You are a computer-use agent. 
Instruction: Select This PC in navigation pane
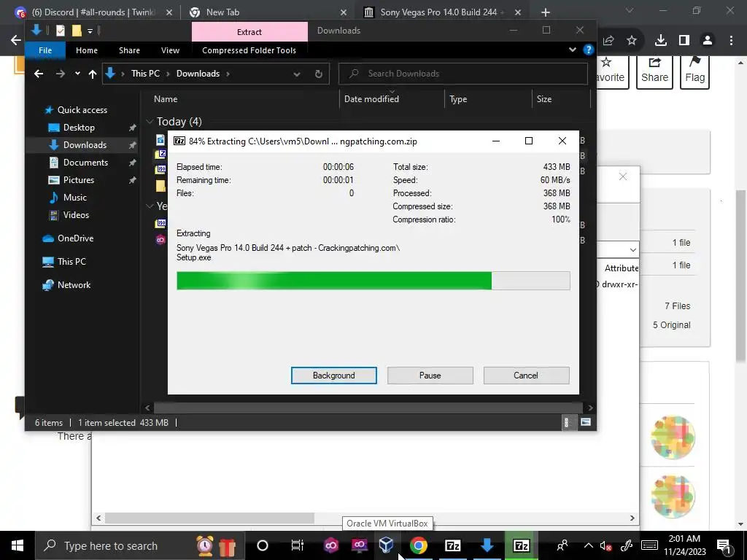pyautogui.click(x=71, y=262)
